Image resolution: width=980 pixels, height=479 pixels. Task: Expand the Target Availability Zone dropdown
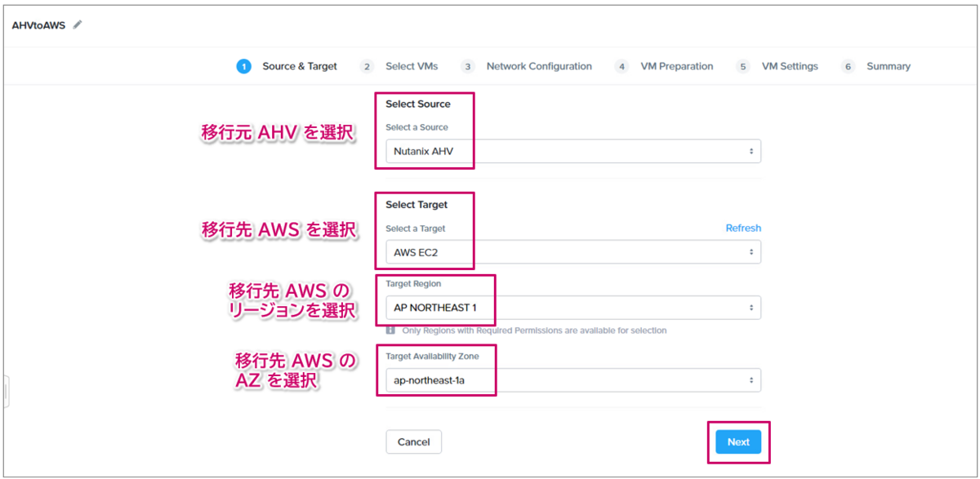pyautogui.click(x=573, y=380)
